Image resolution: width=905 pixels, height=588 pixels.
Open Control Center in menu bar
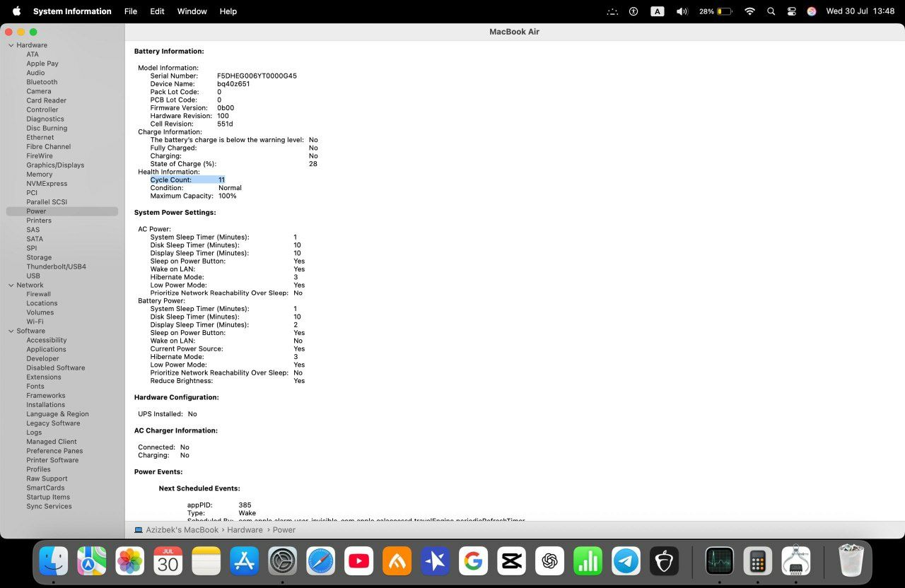[792, 11]
